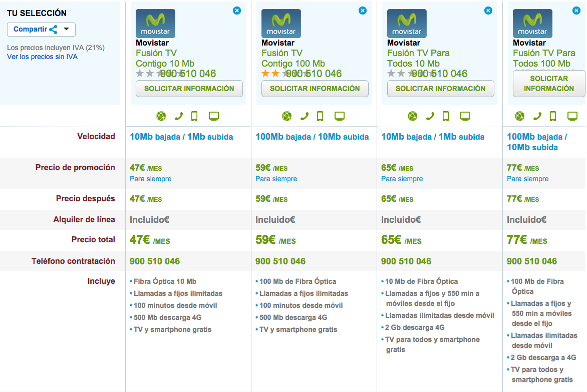Click 'Llamadas ilimitadas desde móvil' in third column

(x=440, y=315)
